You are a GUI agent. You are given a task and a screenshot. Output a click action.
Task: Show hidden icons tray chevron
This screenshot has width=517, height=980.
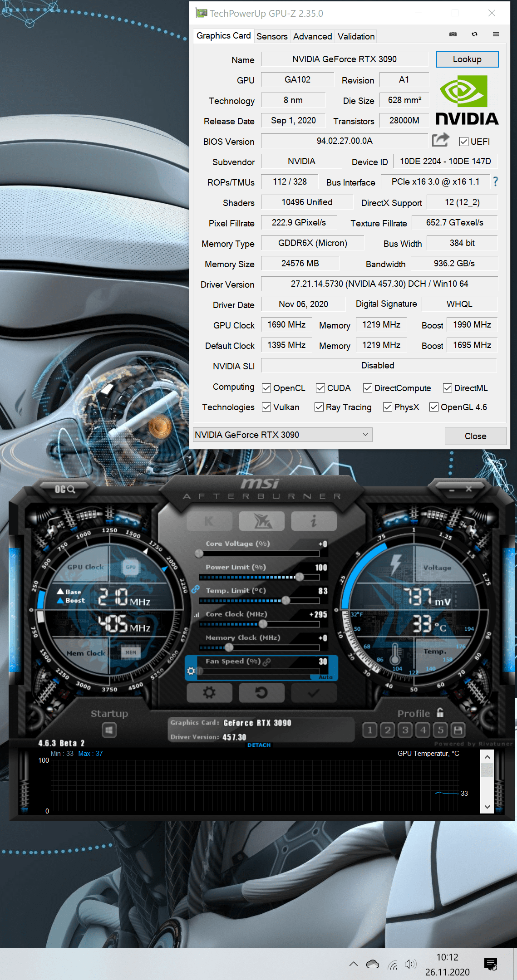pos(354,964)
